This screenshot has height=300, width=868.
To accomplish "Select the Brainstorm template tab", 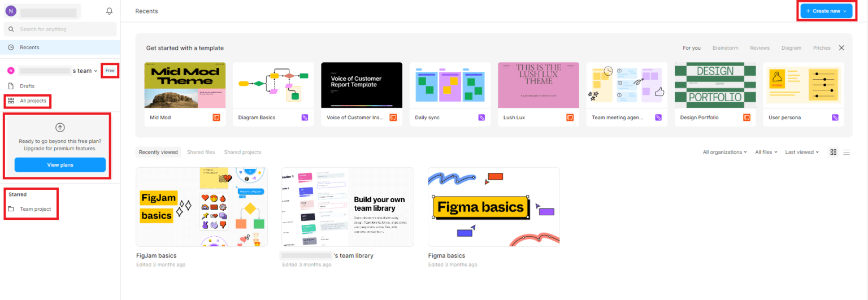I will coord(725,48).
